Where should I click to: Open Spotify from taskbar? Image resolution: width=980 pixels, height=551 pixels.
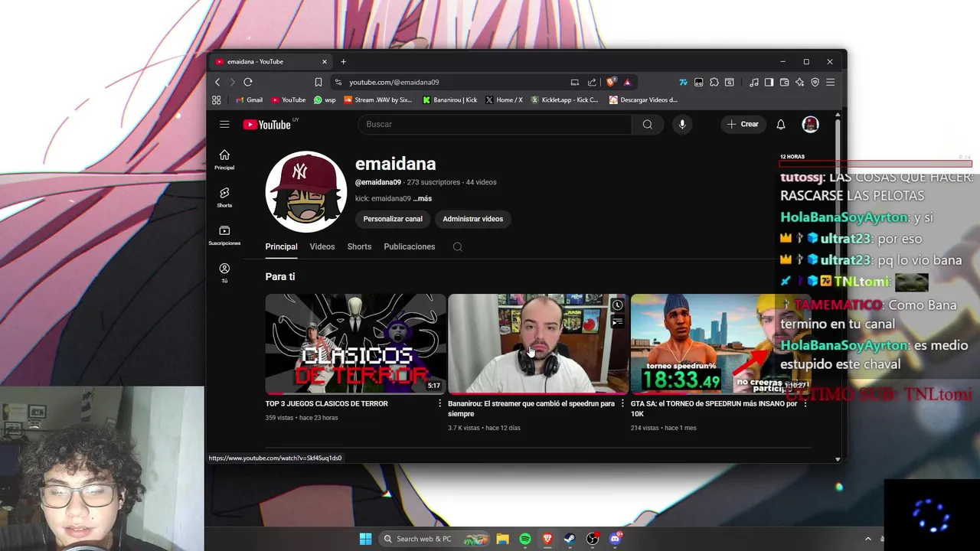coord(525,539)
